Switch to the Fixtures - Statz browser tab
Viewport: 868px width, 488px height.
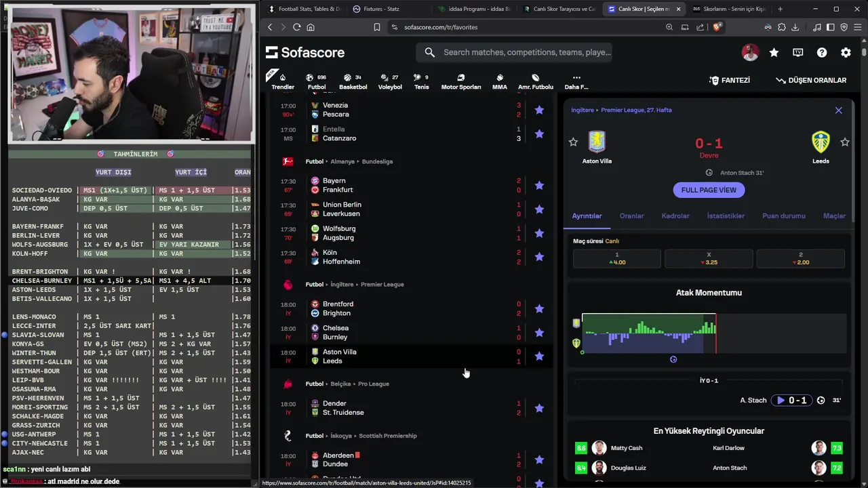(383, 9)
